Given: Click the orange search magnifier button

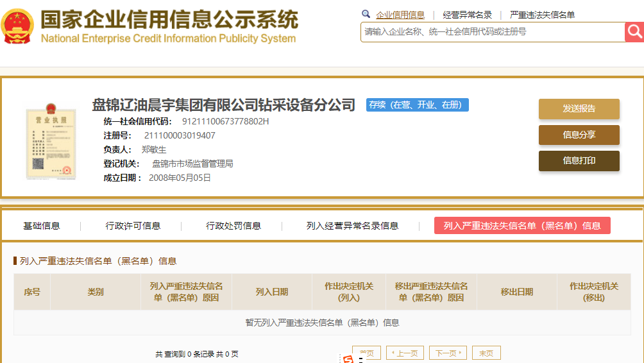Looking at the screenshot, I should tap(634, 32).
